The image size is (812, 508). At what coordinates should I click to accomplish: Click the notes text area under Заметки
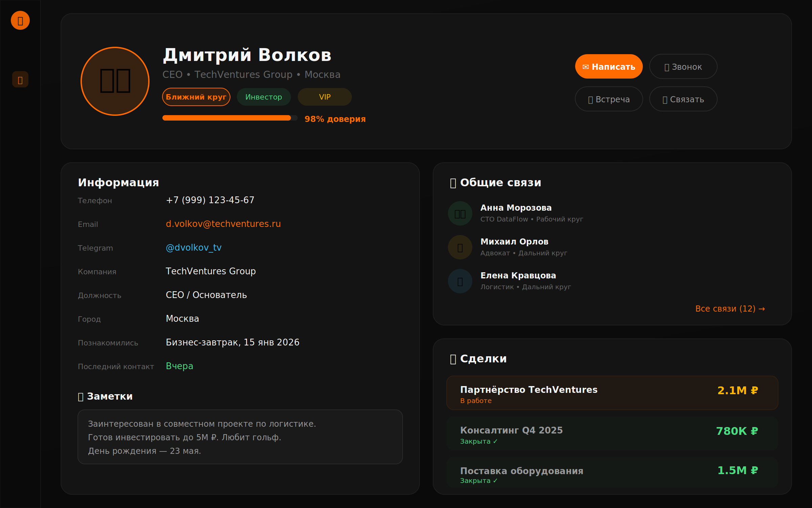point(240,437)
